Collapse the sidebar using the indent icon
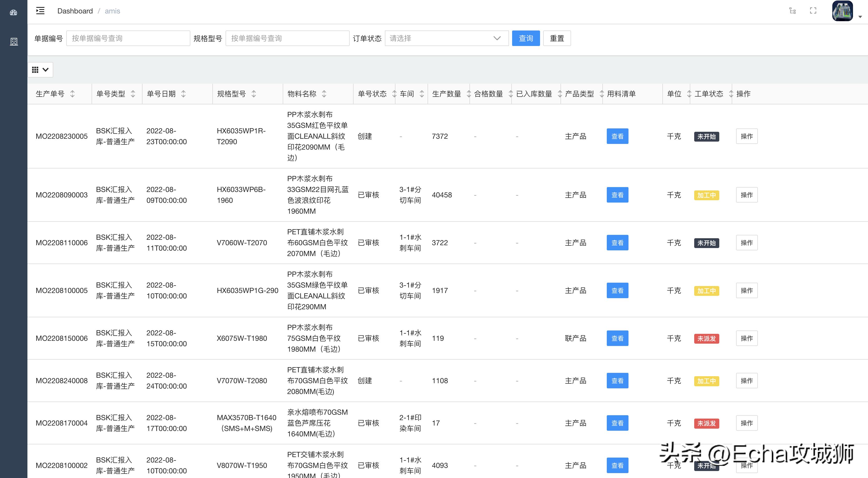 coord(40,11)
